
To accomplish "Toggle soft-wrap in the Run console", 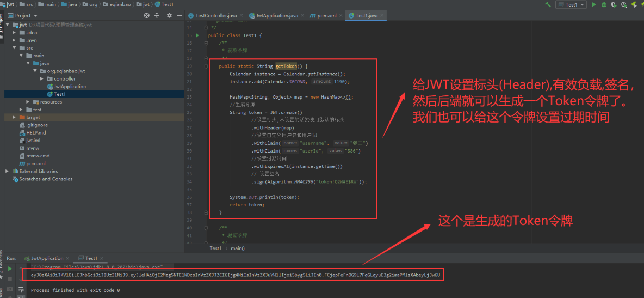I will tap(20, 289).
